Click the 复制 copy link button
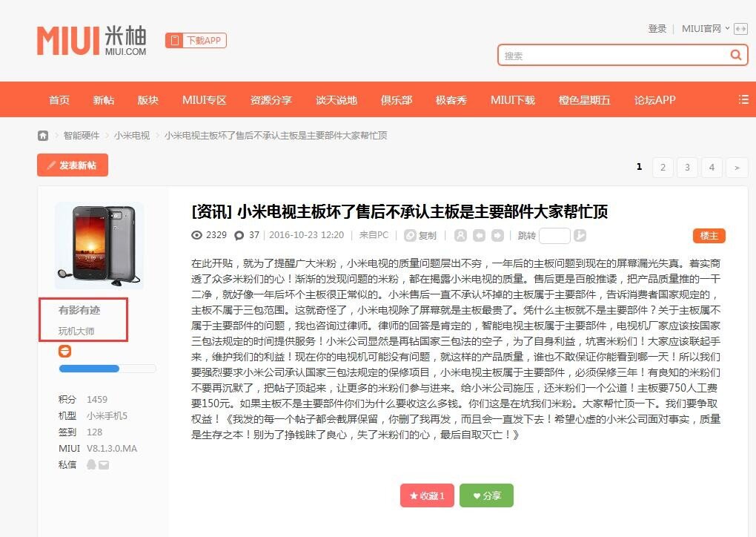Screen dimensions: 756x537 coord(420,235)
